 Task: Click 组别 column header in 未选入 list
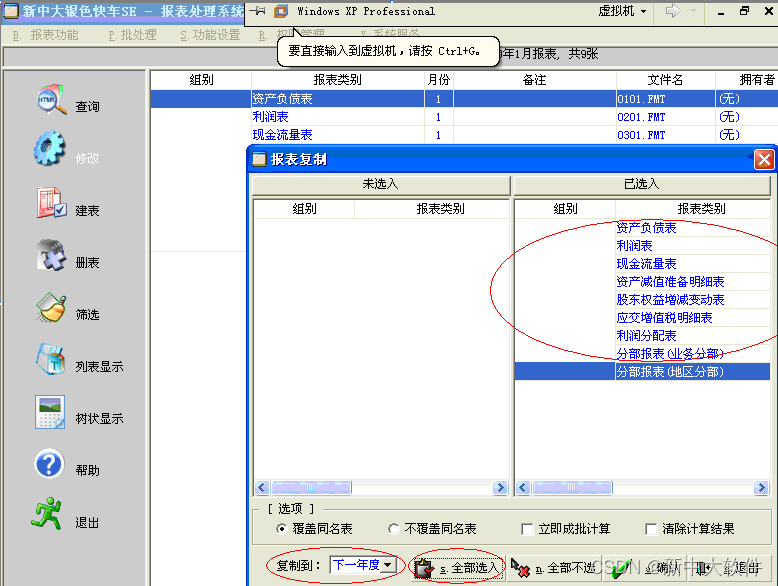click(304, 209)
